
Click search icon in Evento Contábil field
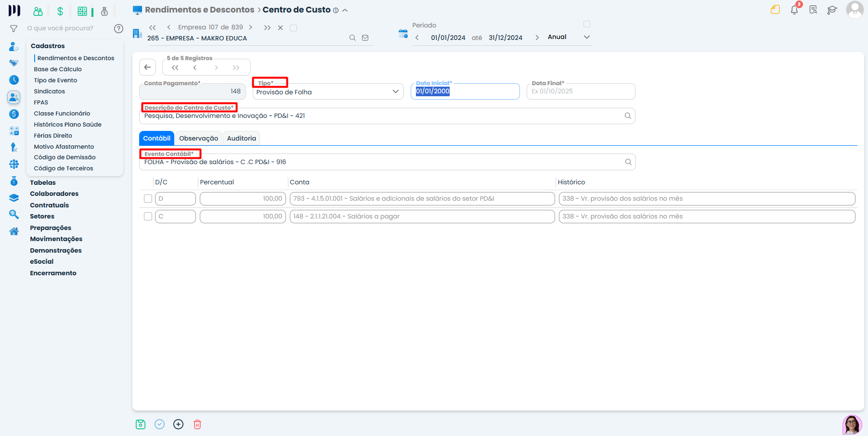pos(628,162)
